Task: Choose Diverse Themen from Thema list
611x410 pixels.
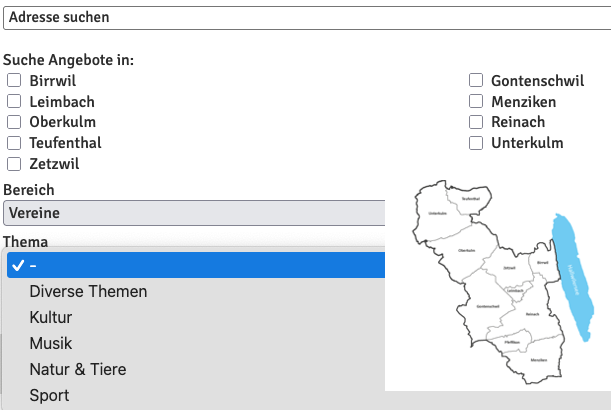Action: tap(88, 291)
